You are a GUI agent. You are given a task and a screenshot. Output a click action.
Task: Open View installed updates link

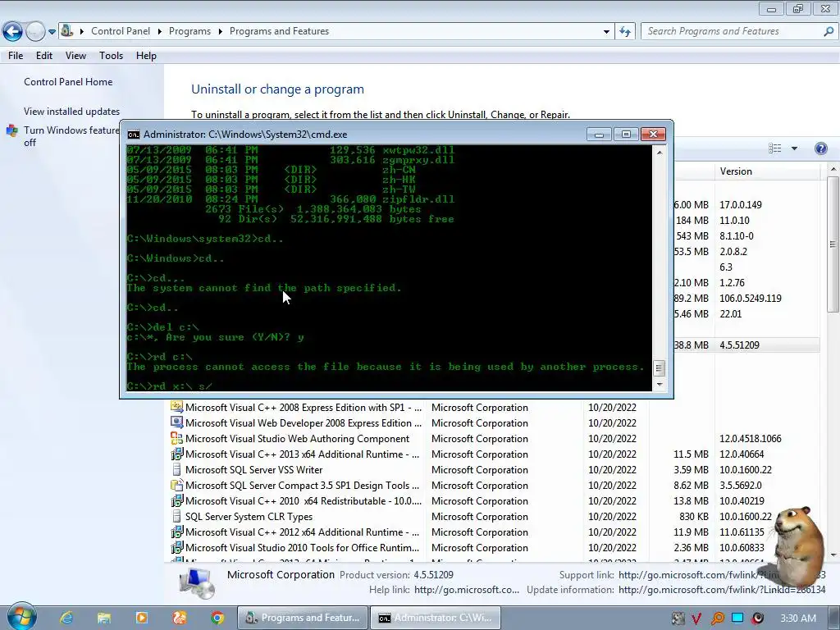pos(72,112)
